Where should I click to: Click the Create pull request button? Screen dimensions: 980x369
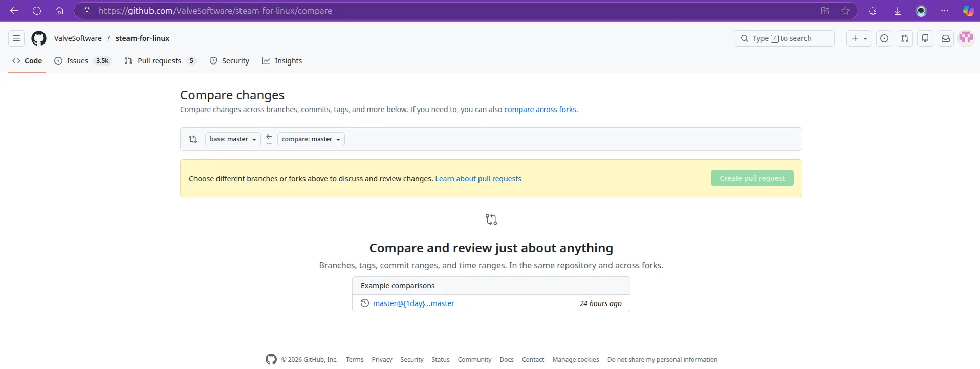click(752, 178)
